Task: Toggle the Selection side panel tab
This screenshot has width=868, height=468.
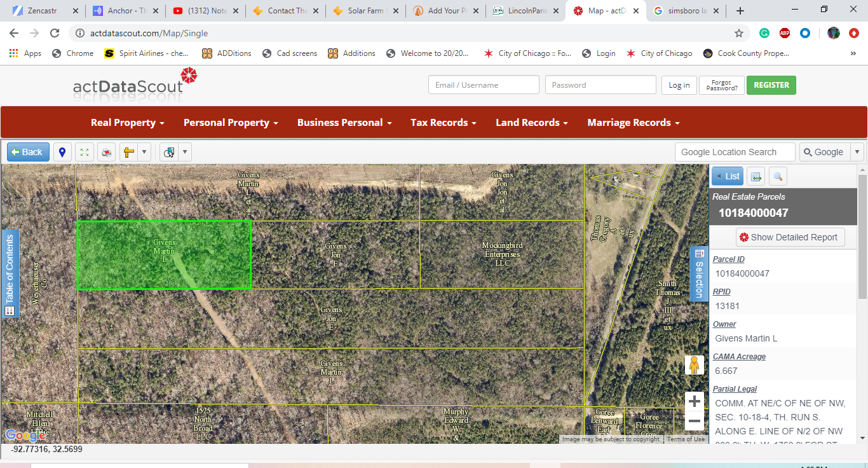Action: 698,273
